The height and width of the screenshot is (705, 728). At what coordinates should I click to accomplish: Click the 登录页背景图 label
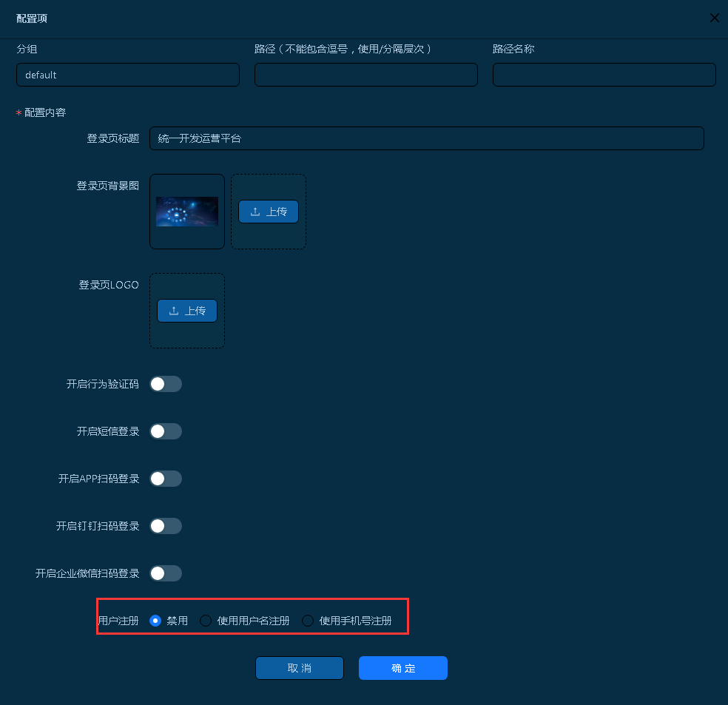point(108,186)
